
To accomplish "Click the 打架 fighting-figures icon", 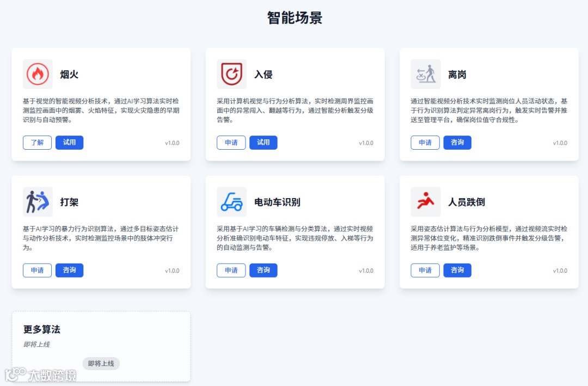I will [x=37, y=202].
